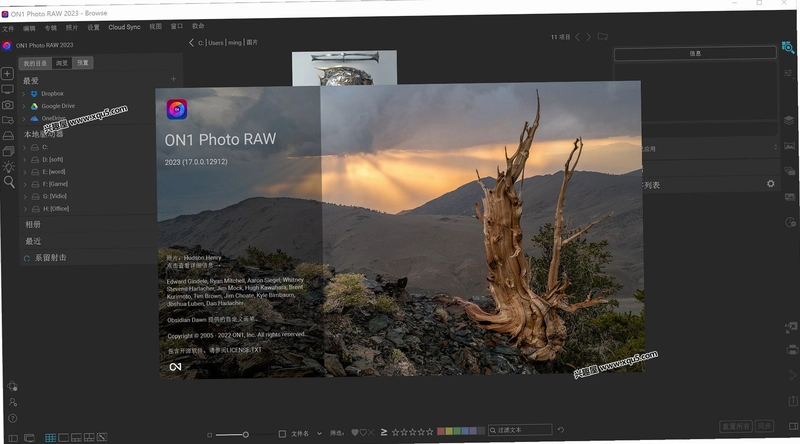Image resolution: width=800 pixels, height=444 pixels.
Task: Click the reset filter circular arrow icon
Action: click(x=560, y=430)
